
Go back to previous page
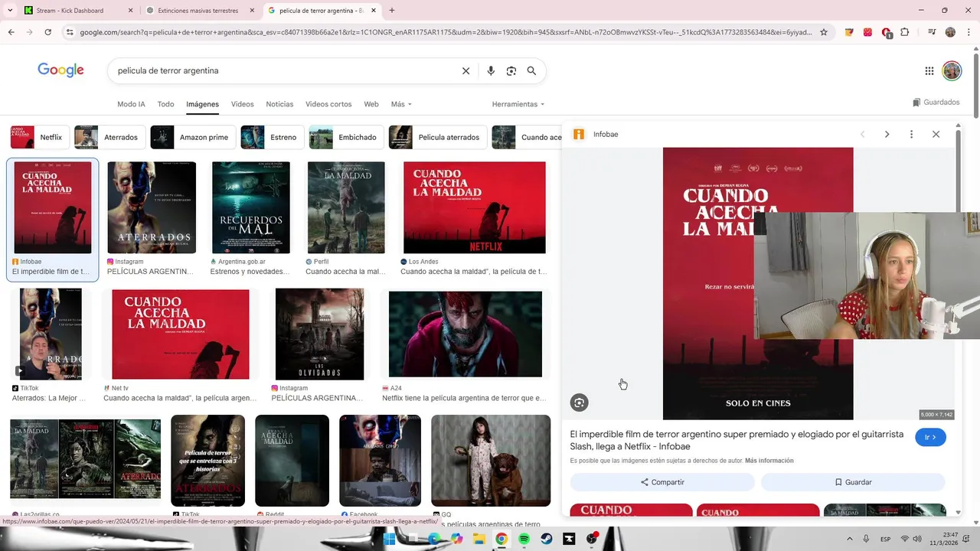(x=11, y=32)
